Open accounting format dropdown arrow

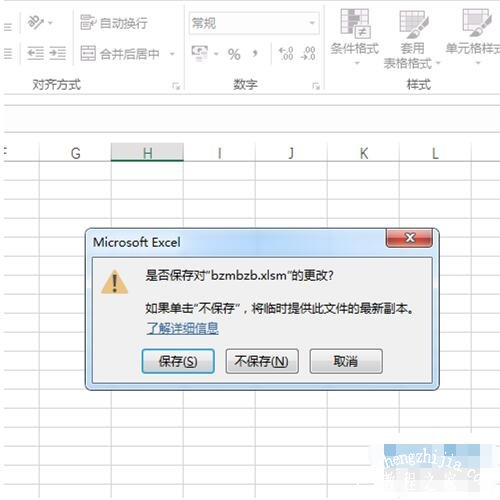[216, 54]
